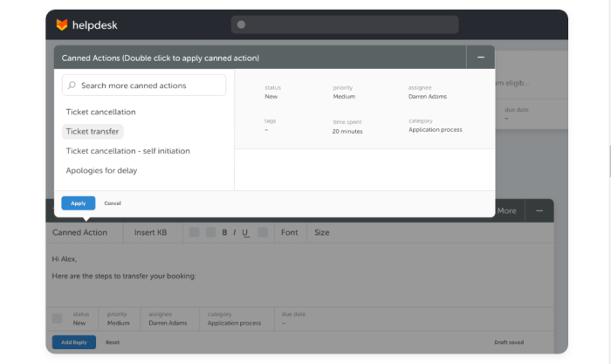Click category Application process in preview

tap(436, 125)
